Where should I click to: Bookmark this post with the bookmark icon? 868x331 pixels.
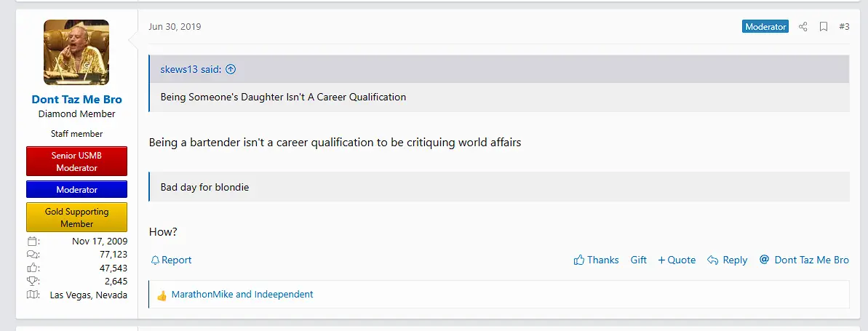[824, 27]
